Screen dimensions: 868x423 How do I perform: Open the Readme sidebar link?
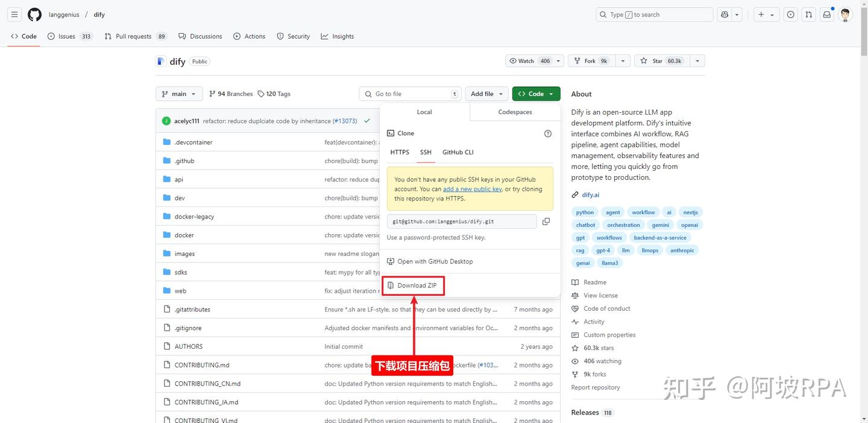pyautogui.click(x=589, y=282)
